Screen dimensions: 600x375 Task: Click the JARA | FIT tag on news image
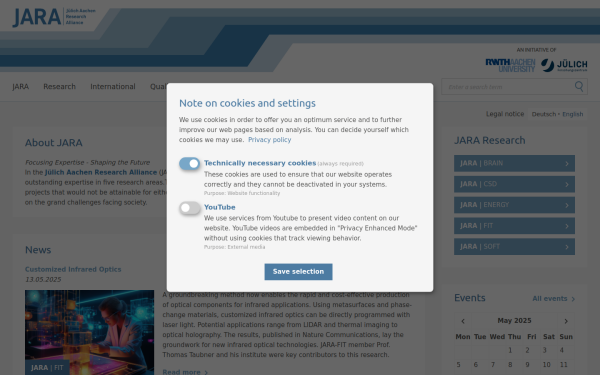point(47,368)
